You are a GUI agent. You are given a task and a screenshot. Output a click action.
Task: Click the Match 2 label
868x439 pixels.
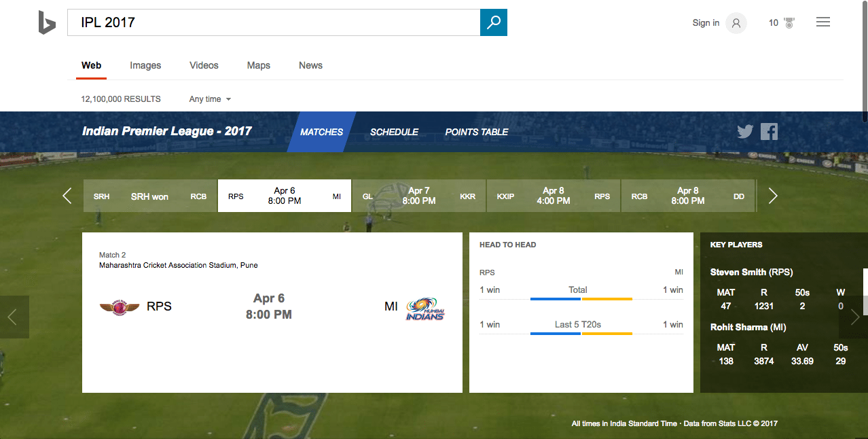(x=113, y=255)
